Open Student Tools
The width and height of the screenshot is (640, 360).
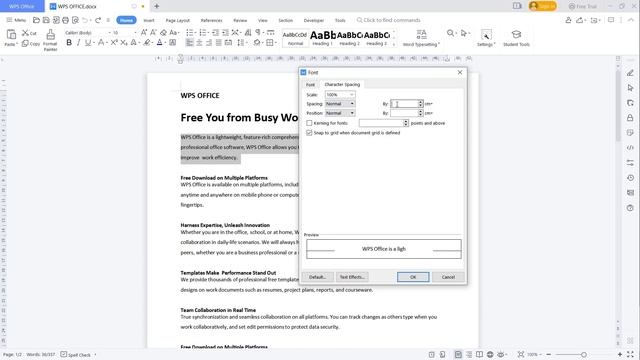(x=516, y=38)
